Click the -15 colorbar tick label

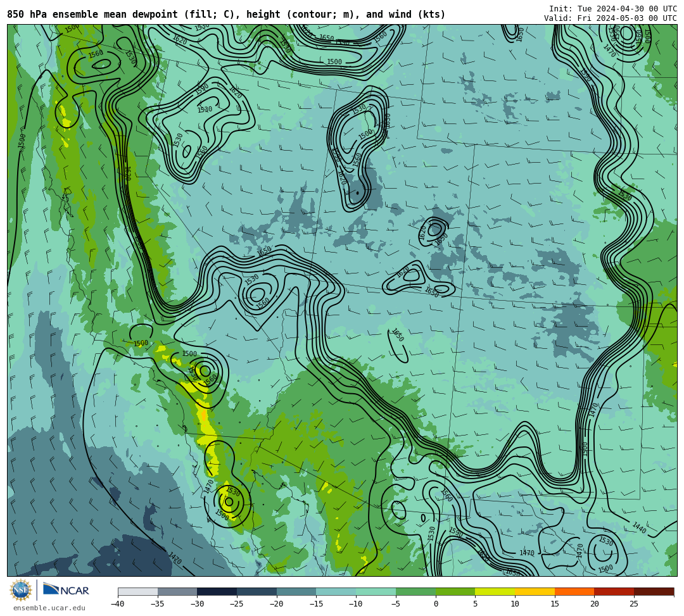coord(316,604)
